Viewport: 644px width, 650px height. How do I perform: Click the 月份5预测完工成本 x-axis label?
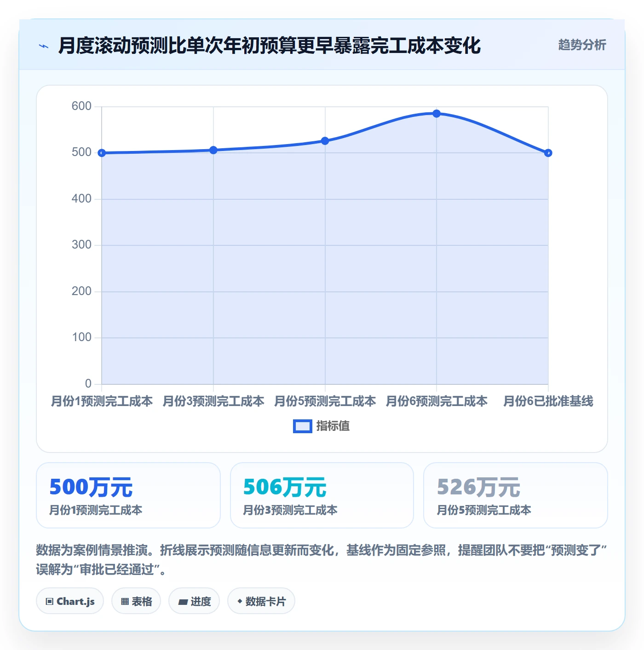click(x=325, y=401)
